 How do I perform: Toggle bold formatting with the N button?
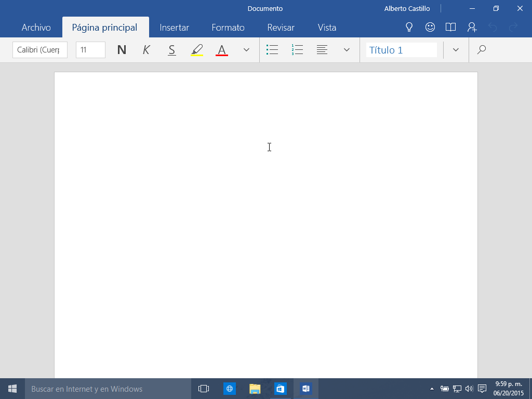122,50
